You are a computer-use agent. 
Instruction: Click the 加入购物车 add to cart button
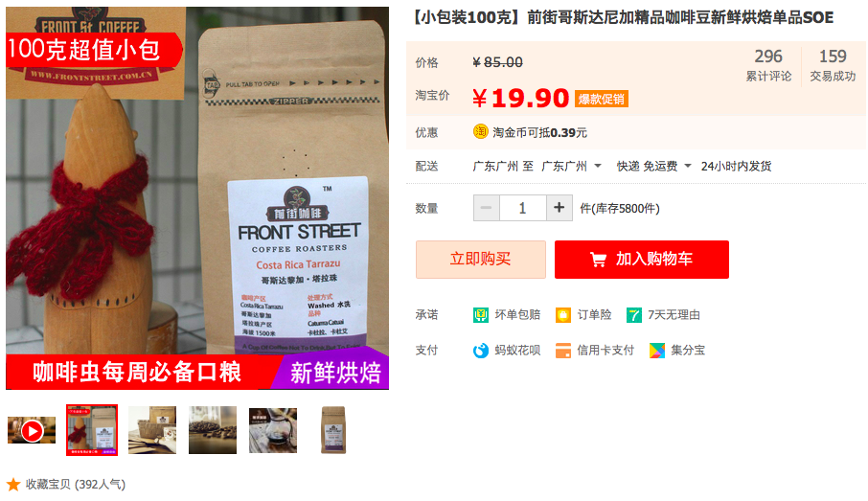642,259
